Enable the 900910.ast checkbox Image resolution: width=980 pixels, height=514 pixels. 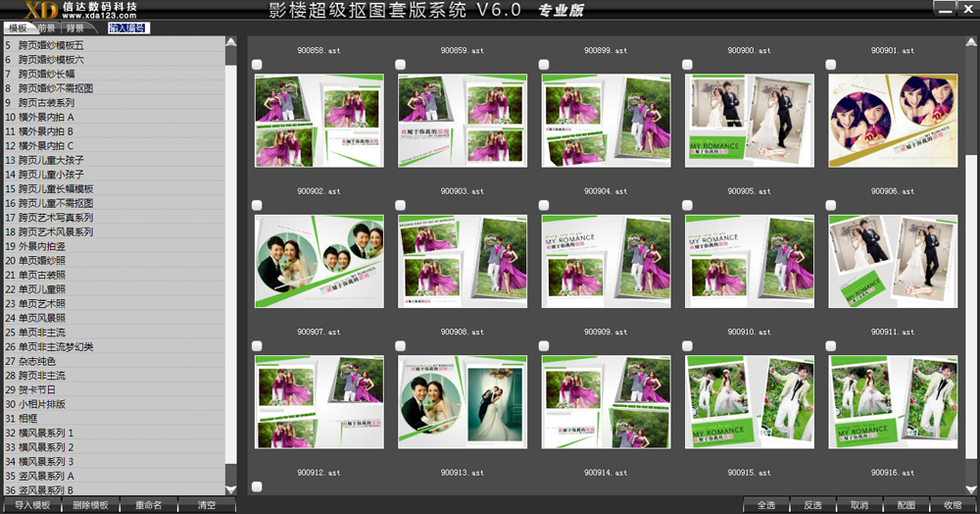coord(688,346)
